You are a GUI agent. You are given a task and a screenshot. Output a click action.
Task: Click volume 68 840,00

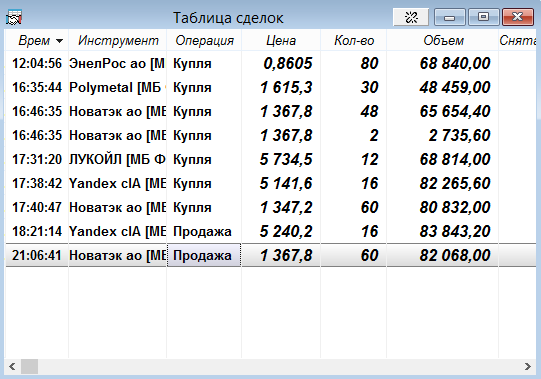pyautogui.click(x=455, y=64)
